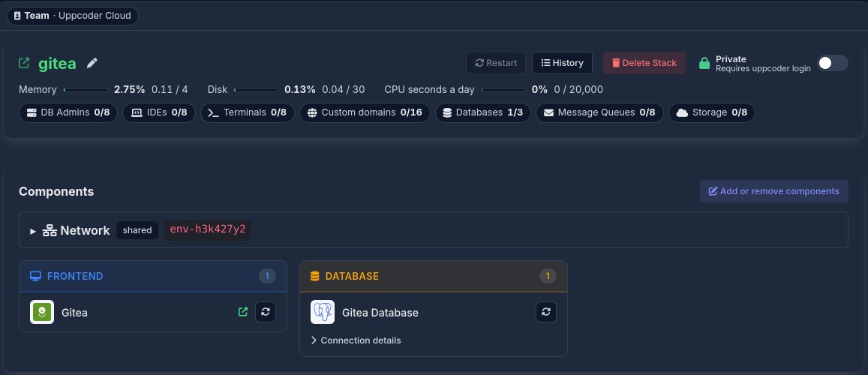Screen dimensions: 868x375
Task: Open the stack History
Action: 562,63
